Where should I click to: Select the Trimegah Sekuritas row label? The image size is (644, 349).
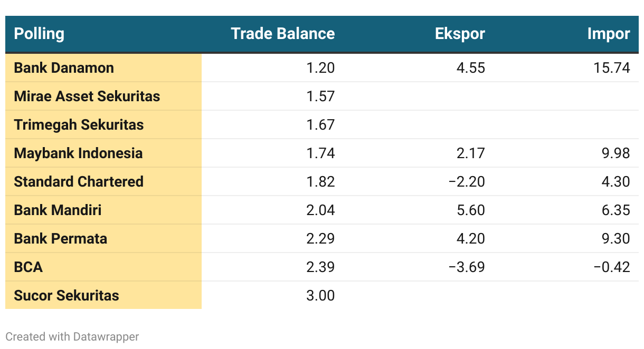point(79,125)
